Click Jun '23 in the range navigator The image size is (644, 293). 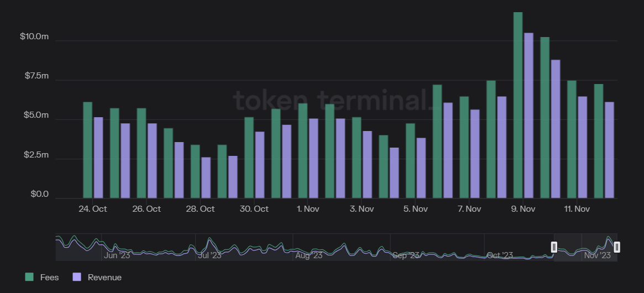click(117, 255)
